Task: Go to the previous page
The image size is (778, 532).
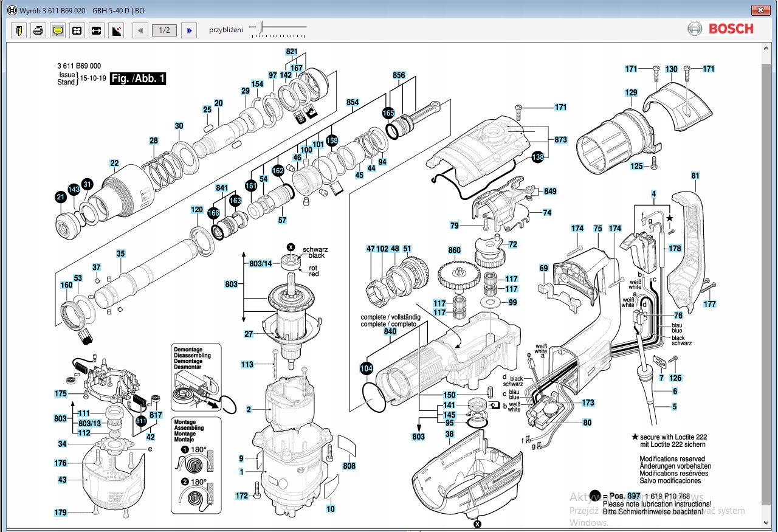Action: [140, 30]
